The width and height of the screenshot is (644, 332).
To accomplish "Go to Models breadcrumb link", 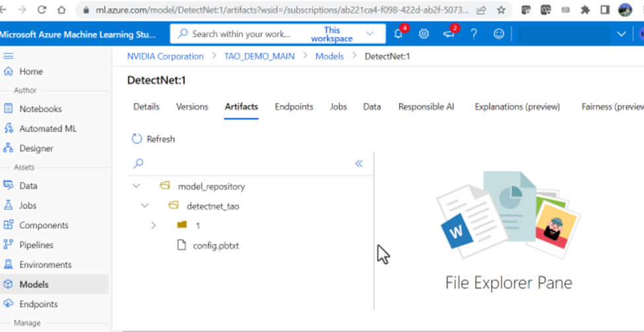I will coord(330,56).
